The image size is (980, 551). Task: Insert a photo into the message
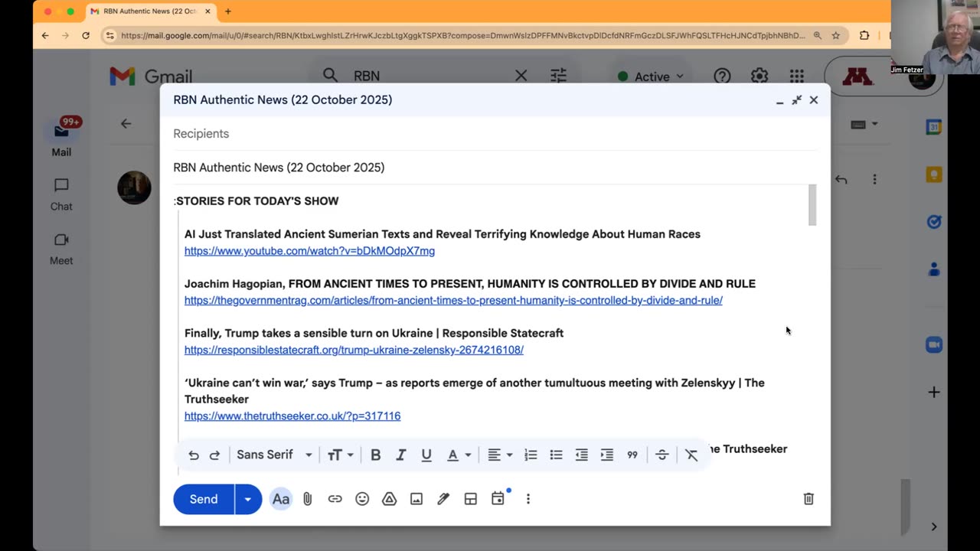pyautogui.click(x=416, y=499)
